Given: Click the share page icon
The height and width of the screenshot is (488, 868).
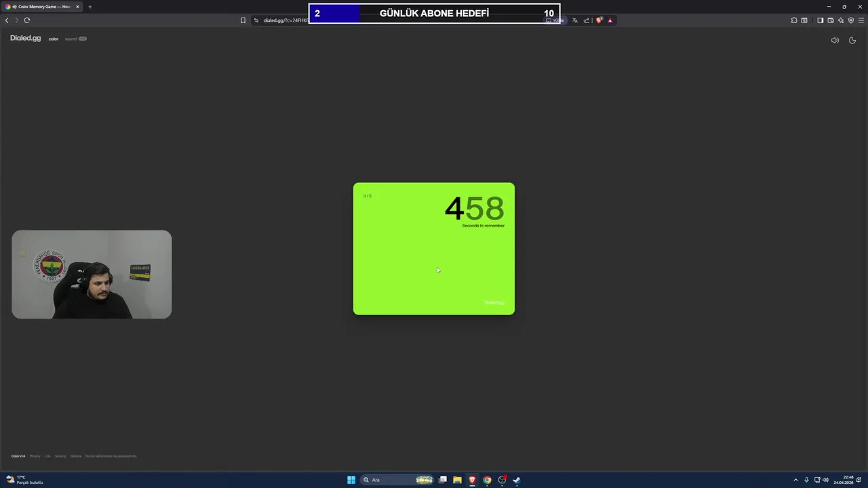Looking at the screenshot, I should [587, 20].
